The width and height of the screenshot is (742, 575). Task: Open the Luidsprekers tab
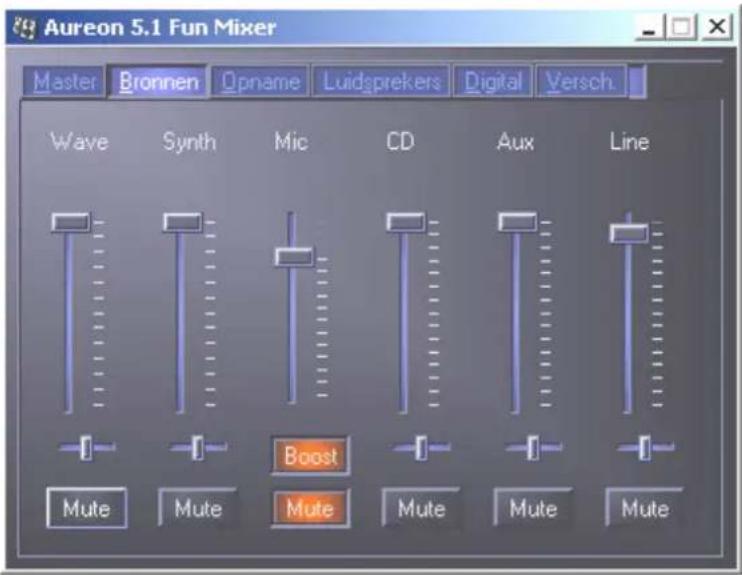point(380,82)
